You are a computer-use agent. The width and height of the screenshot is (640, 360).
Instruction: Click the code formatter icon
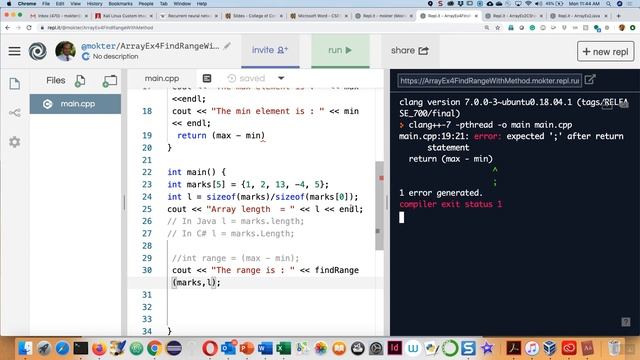coord(207,78)
